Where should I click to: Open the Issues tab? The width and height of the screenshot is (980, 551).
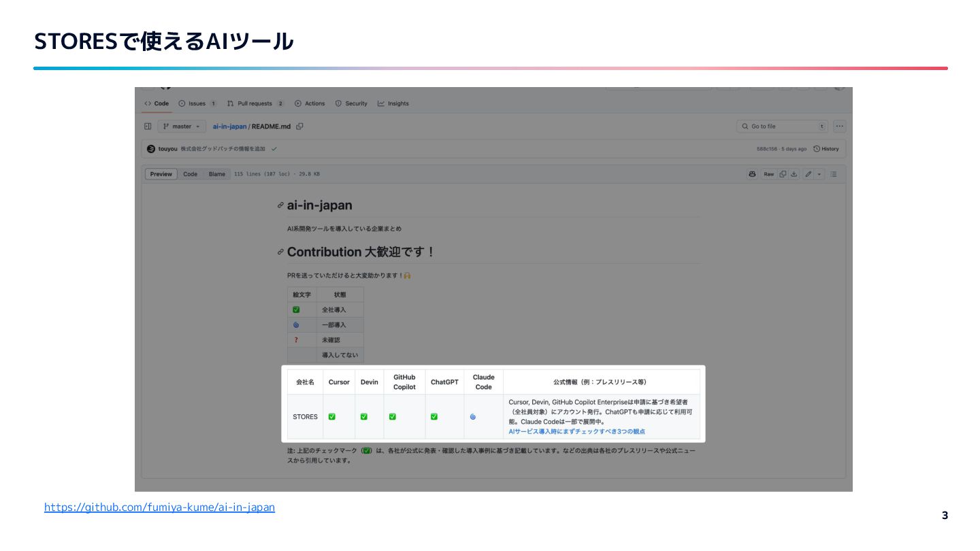pos(197,103)
